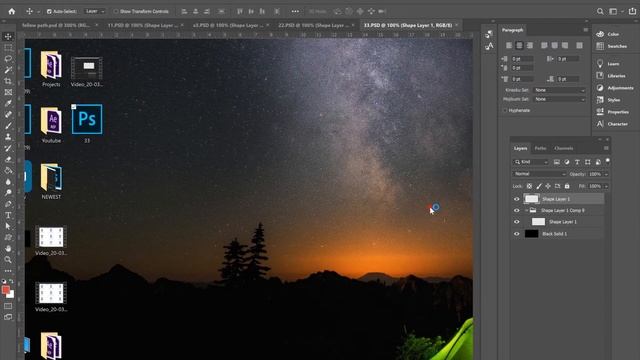This screenshot has height=360, width=640.
Task: Hide the nested Shape Layer 1 layer
Action: (x=516, y=222)
